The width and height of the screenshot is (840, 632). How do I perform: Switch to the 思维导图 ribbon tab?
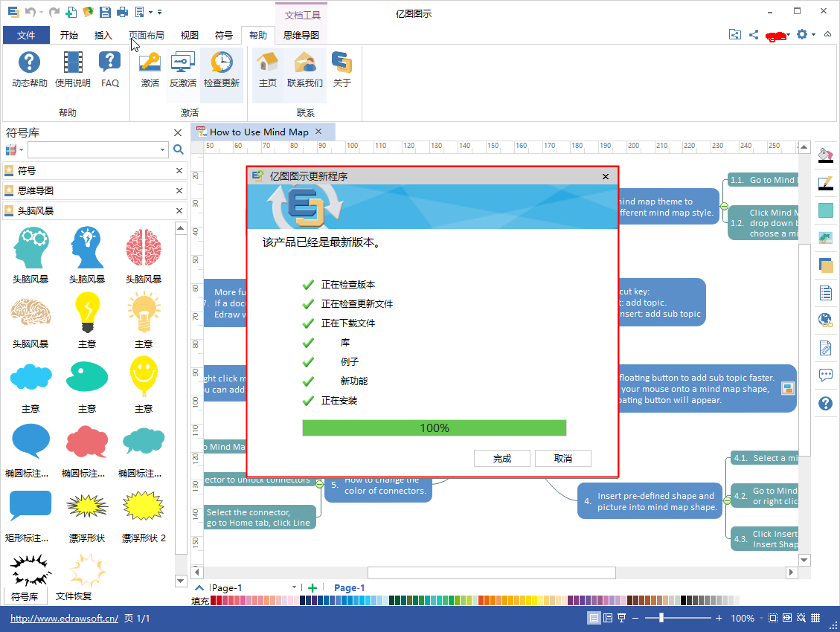click(301, 36)
